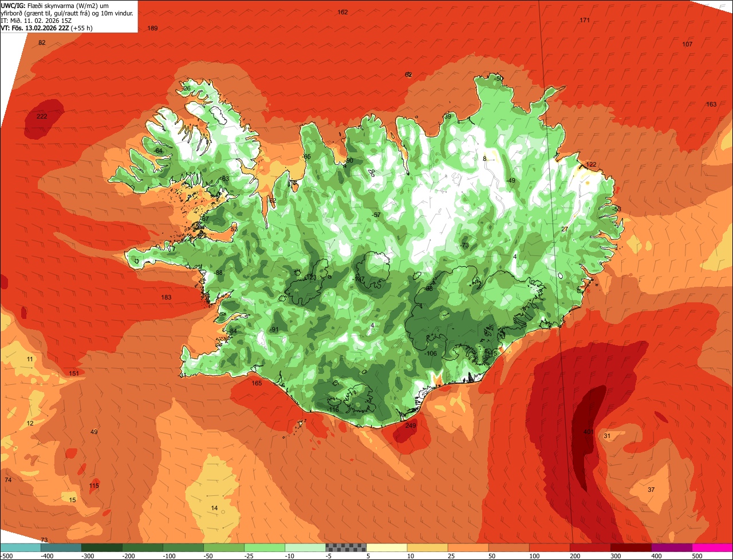Click the '(+55 h)' forecast offset label
733x560 pixels.
82,28
